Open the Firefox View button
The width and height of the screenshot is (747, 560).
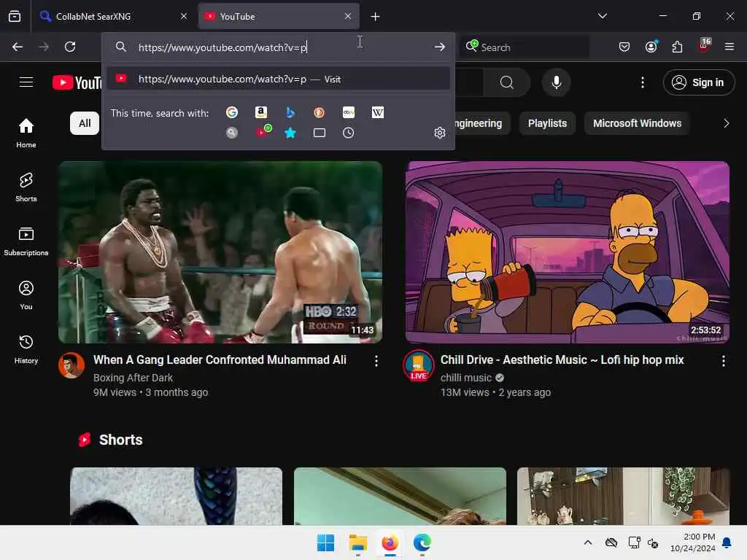(x=15, y=16)
